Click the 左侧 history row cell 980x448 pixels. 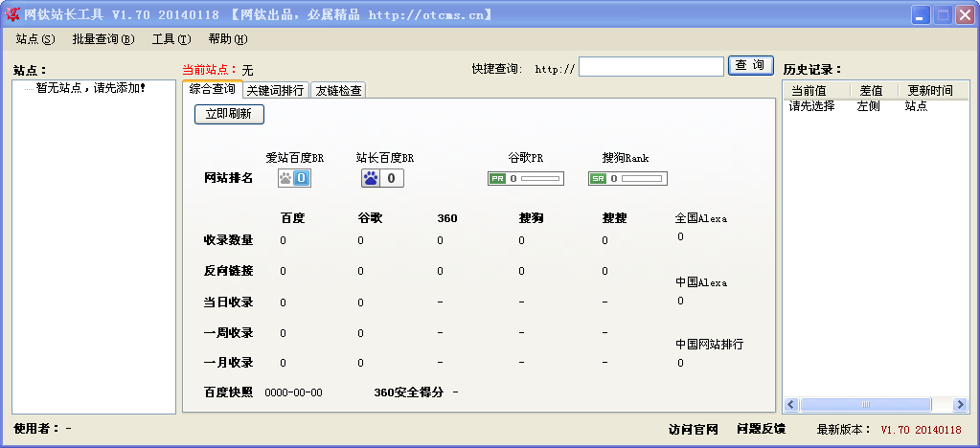coord(868,106)
